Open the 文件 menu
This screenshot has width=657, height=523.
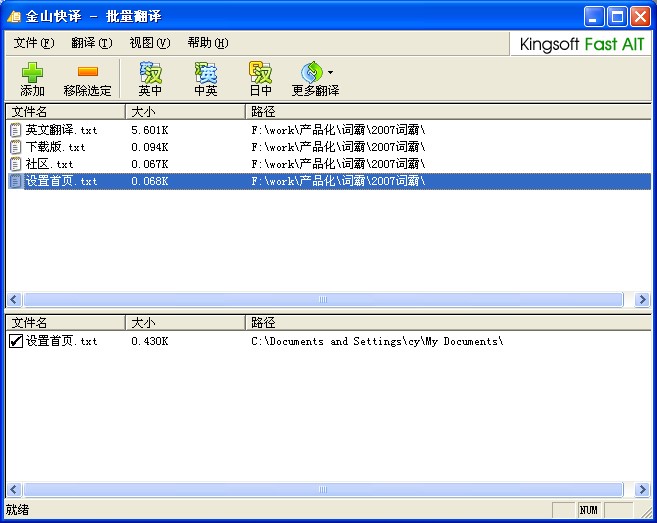[x=34, y=43]
